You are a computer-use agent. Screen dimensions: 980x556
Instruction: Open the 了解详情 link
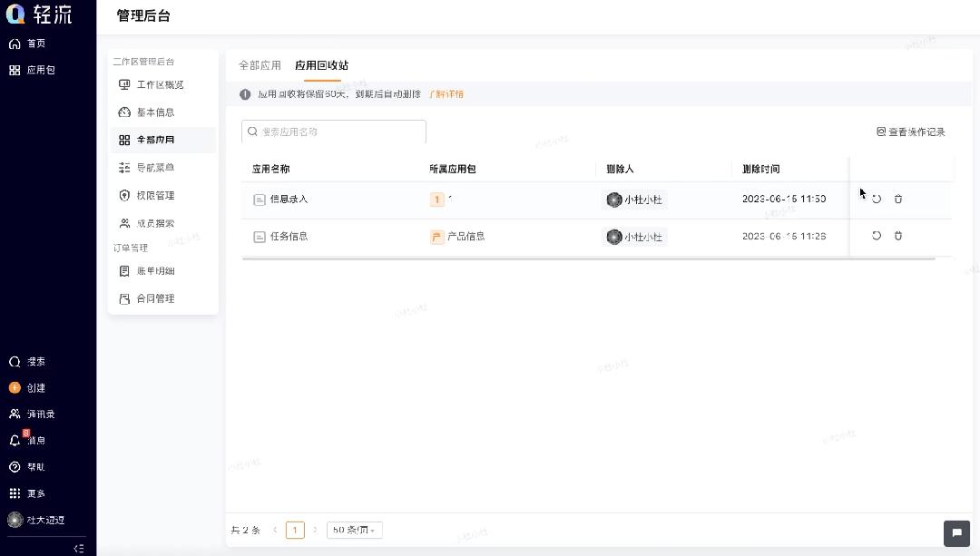[x=446, y=93]
